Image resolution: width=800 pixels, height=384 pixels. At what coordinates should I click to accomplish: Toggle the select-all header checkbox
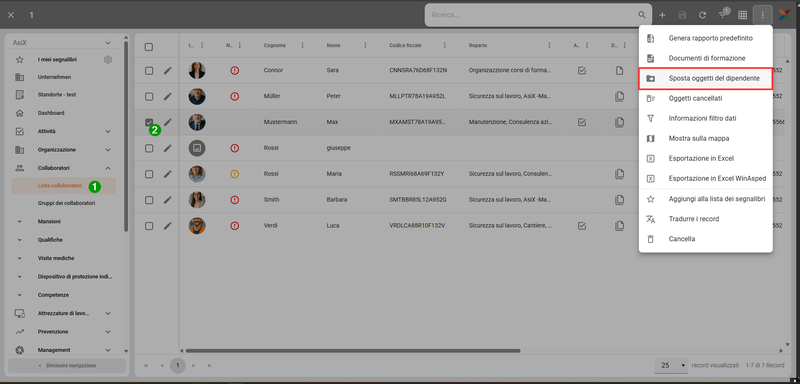click(148, 47)
